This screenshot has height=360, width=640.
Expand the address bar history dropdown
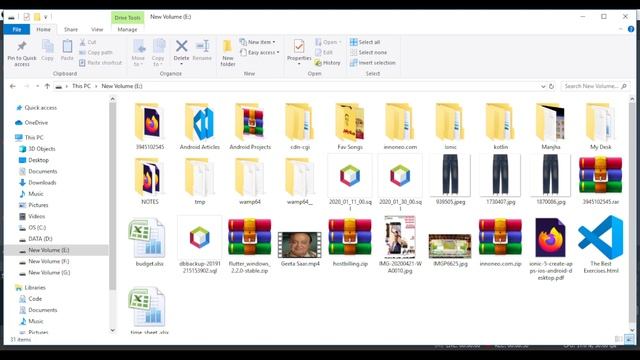pyautogui.click(x=543, y=87)
